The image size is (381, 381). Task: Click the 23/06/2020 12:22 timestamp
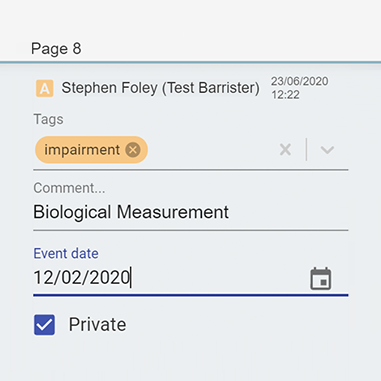pyautogui.click(x=299, y=88)
